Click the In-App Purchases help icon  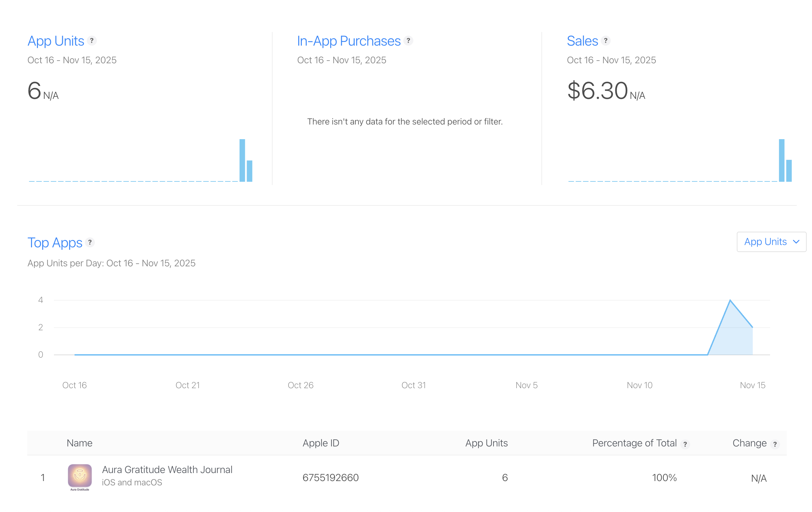408,41
